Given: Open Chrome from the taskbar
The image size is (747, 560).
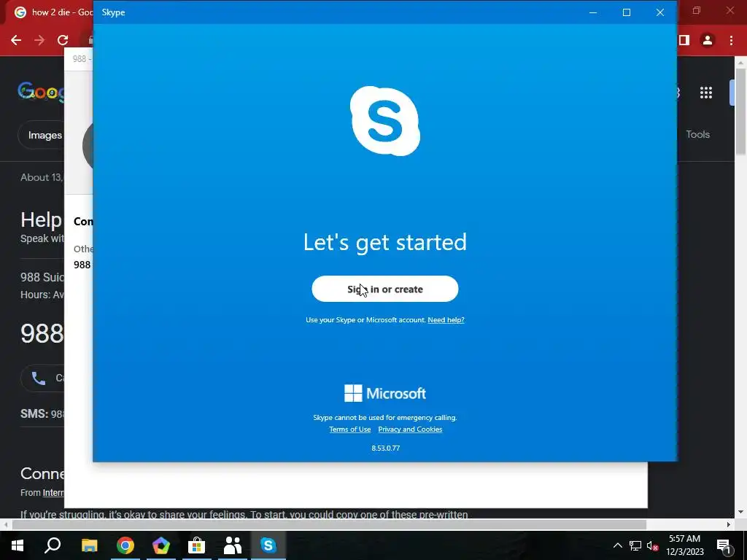Looking at the screenshot, I should (x=125, y=545).
